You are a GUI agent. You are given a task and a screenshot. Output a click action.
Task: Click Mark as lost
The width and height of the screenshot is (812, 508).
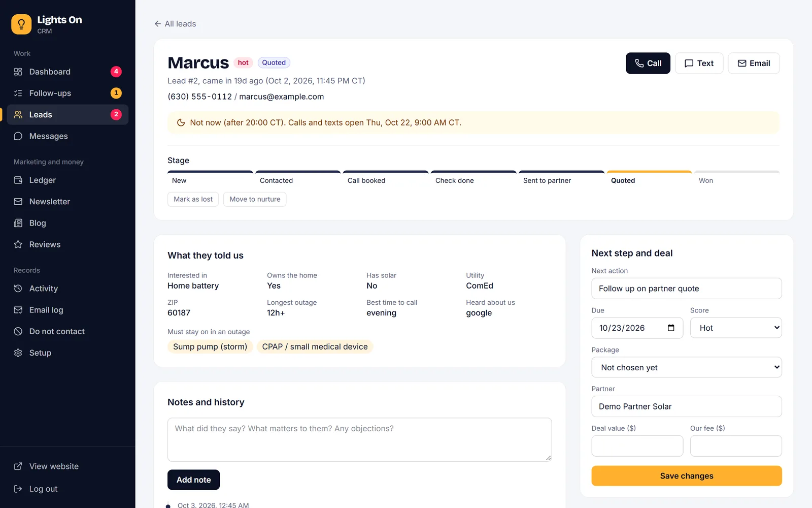193,199
